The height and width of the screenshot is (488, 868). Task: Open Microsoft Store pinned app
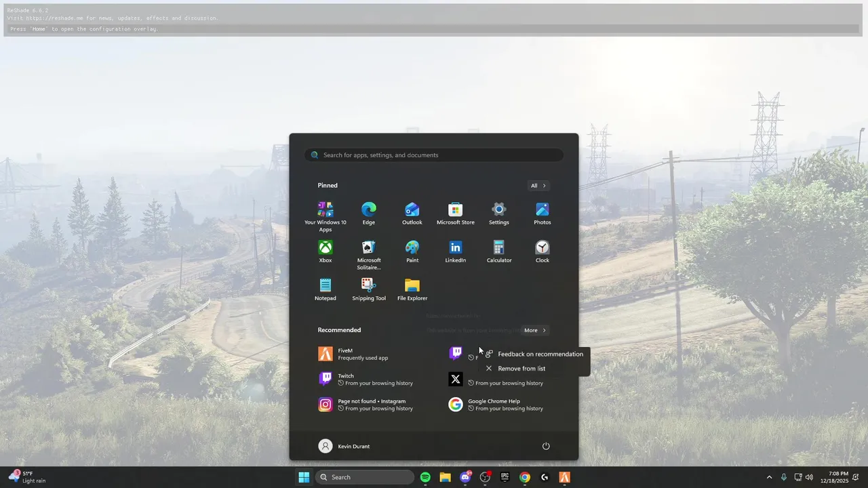(456, 213)
